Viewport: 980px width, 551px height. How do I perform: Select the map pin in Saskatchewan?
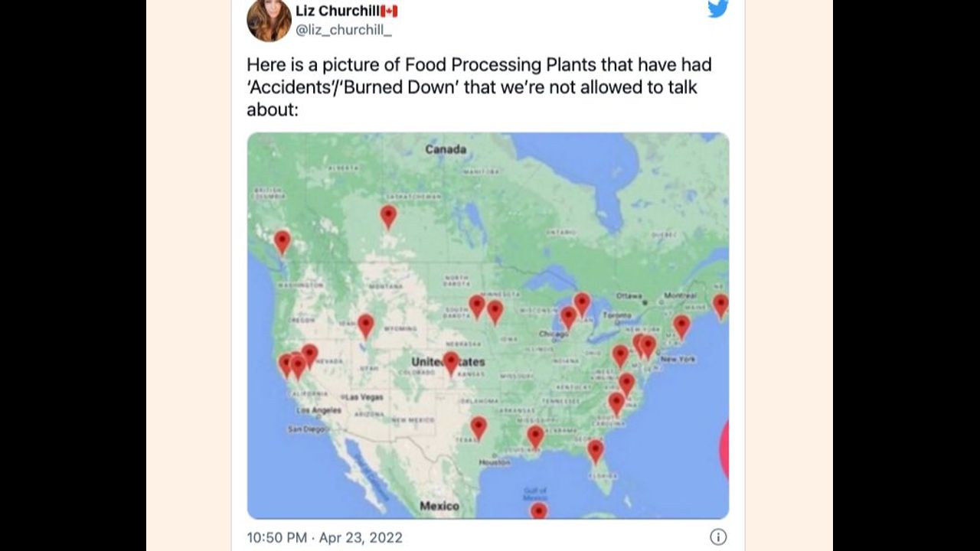(x=388, y=216)
